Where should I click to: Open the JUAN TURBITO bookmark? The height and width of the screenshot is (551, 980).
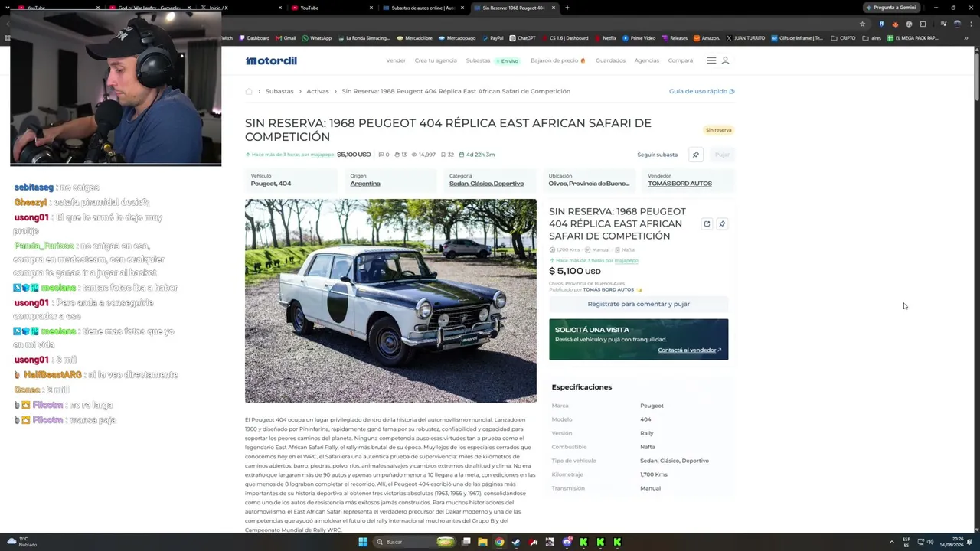pos(746,38)
